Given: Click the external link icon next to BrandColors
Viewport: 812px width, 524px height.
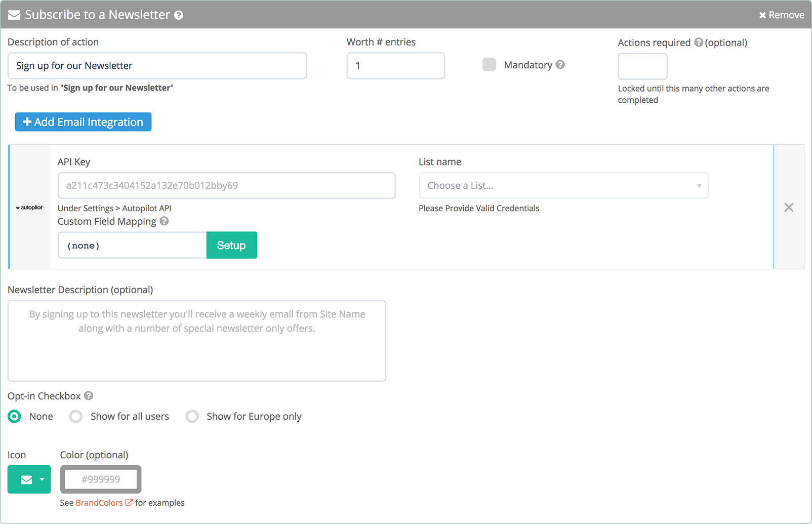Looking at the screenshot, I should tap(129, 503).
